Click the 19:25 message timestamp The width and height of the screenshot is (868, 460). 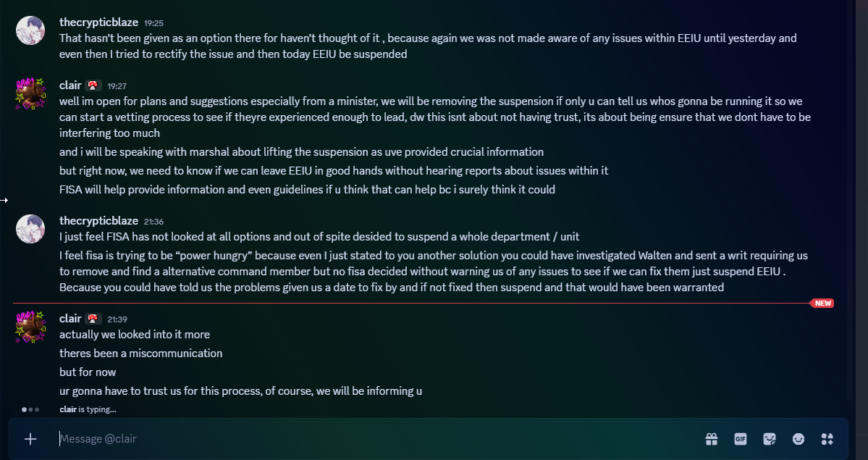pos(153,22)
